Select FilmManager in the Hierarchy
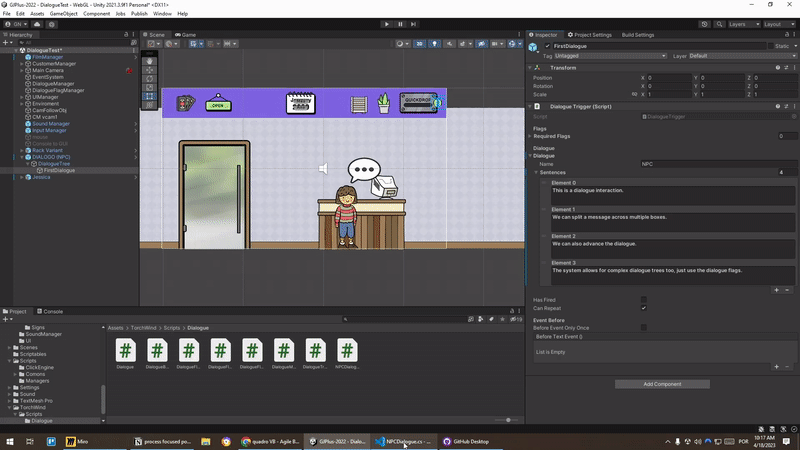Image resolution: width=800 pixels, height=450 pixels. (x=47, y=57)
